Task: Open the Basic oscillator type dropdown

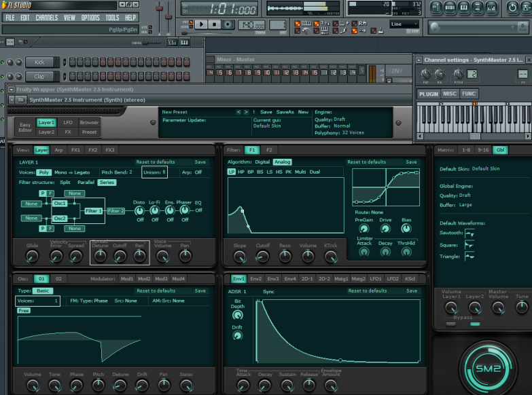Action: pyautogui.click(x=43, y=290)
